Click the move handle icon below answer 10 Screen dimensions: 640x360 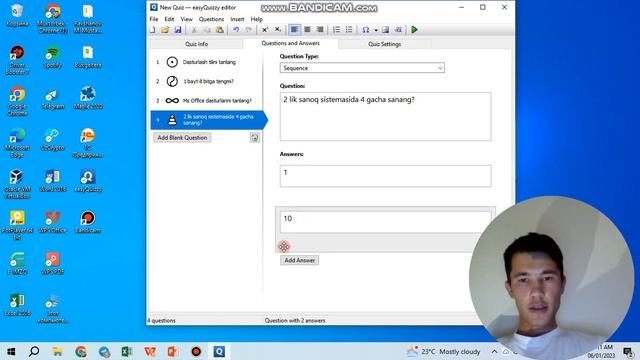coord(284,246)
